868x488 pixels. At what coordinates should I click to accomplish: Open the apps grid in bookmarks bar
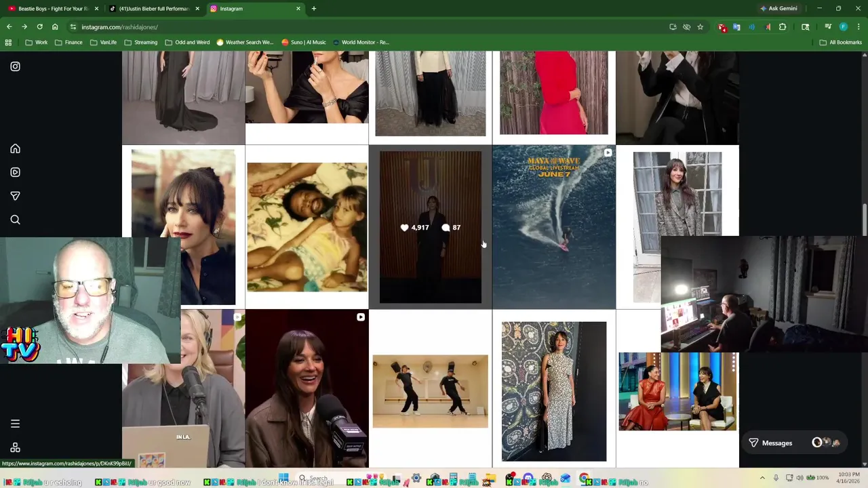point(8,42)
